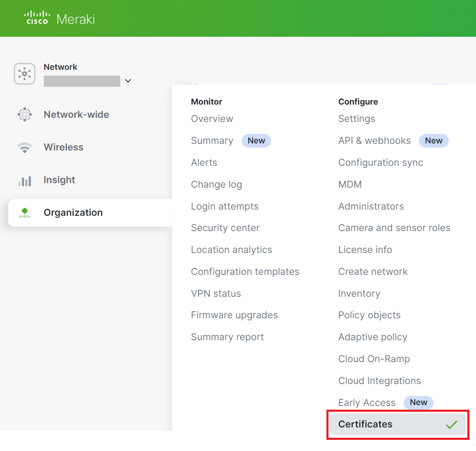Click the Organization green icon
Viewport: 476px width, 451px height.
pos(25,213)
